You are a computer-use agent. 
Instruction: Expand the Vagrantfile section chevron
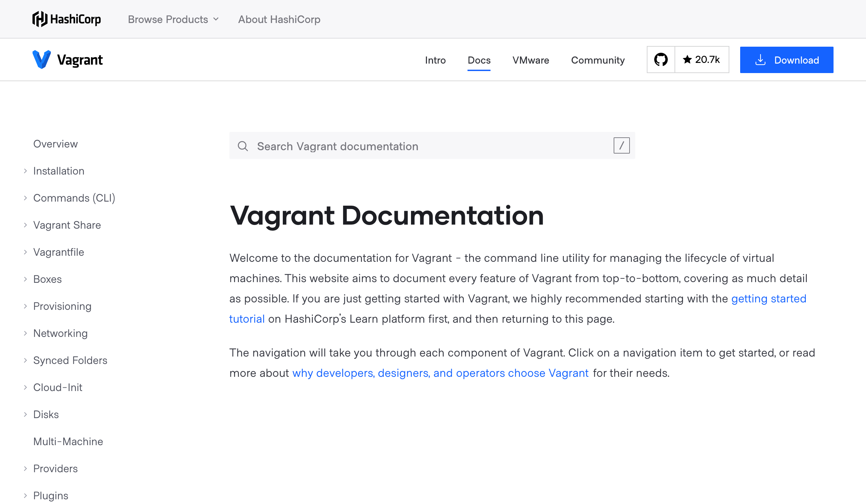pyautogui.click(x=25, y=252)
